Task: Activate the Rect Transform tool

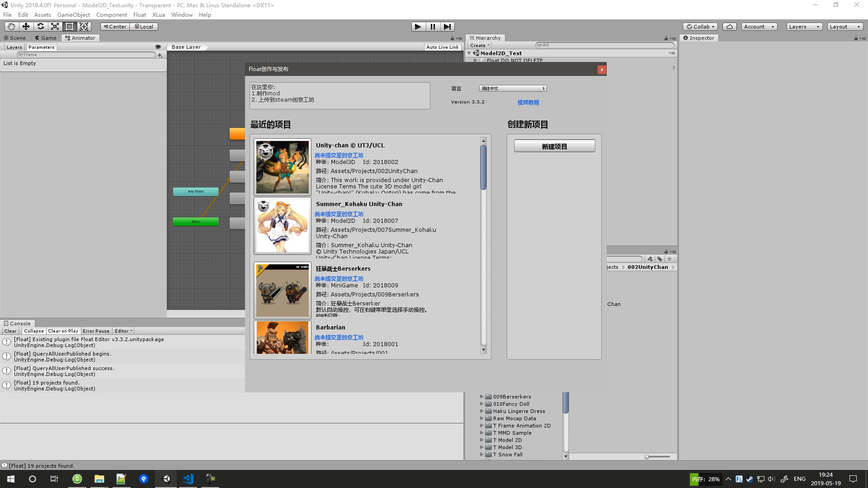Action: click(70, 27)
